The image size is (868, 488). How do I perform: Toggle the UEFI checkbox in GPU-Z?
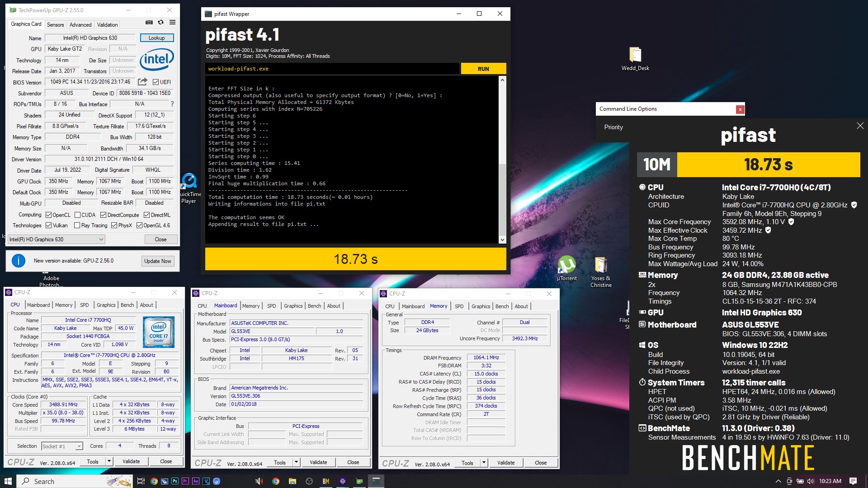[156, 82]
